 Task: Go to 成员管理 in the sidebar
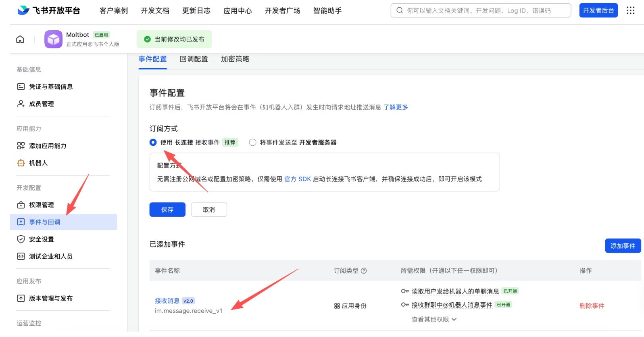pos(41,104)
